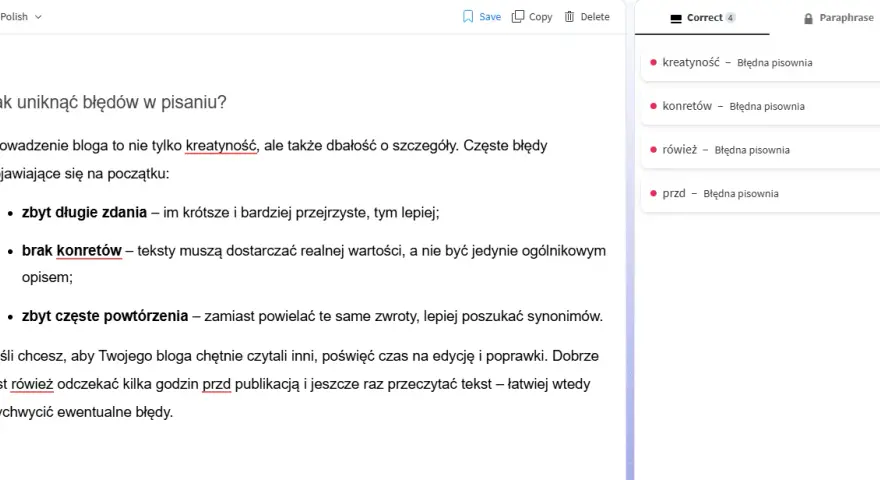Click the Copy text button
The height and width of the screenshot is (480, 880).
tap(540, 17)
